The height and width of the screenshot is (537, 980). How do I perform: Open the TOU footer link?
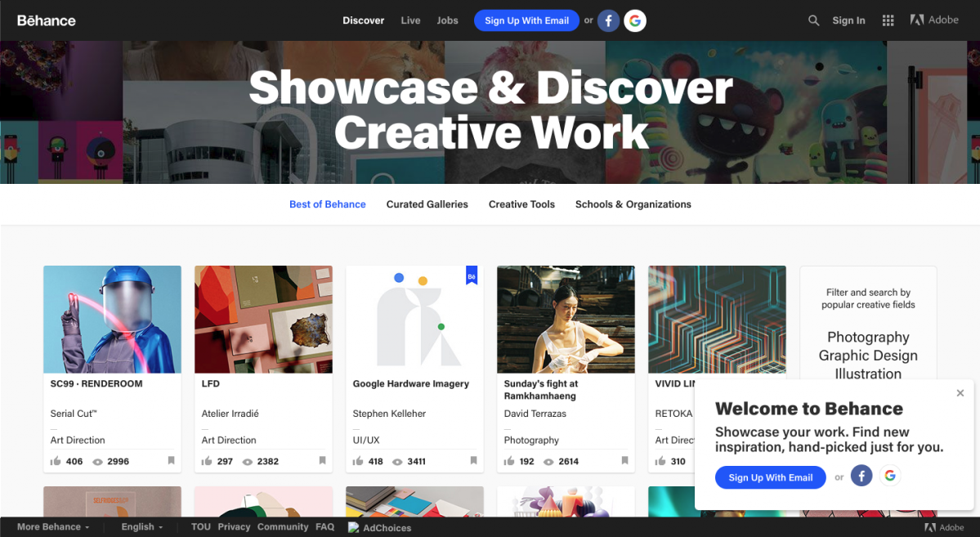200,527
